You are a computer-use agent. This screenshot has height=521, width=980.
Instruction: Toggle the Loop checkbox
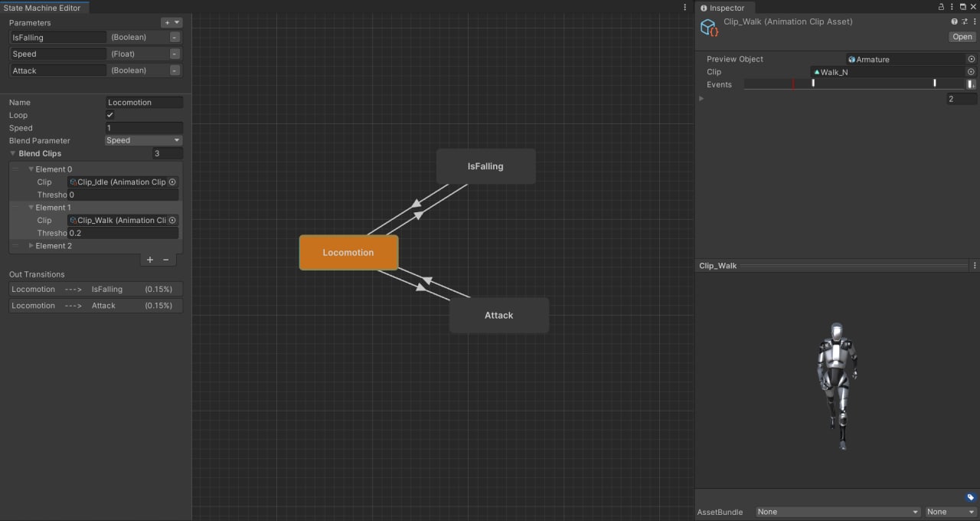pyautogui.click(x=109, y=115)
